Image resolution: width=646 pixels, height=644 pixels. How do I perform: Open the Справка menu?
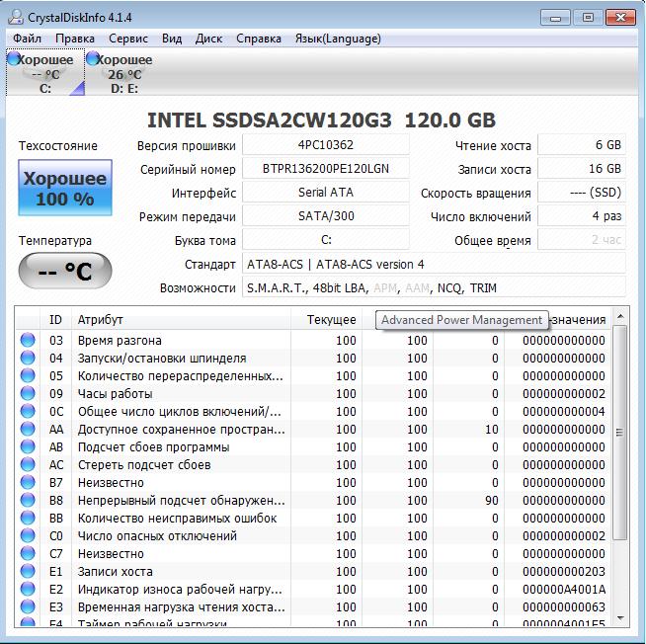click(259, 39)
